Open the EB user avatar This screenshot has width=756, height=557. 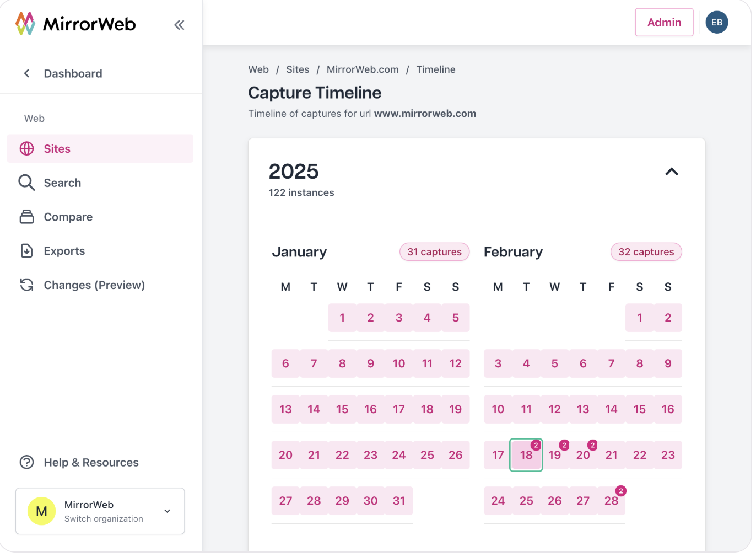717,23
